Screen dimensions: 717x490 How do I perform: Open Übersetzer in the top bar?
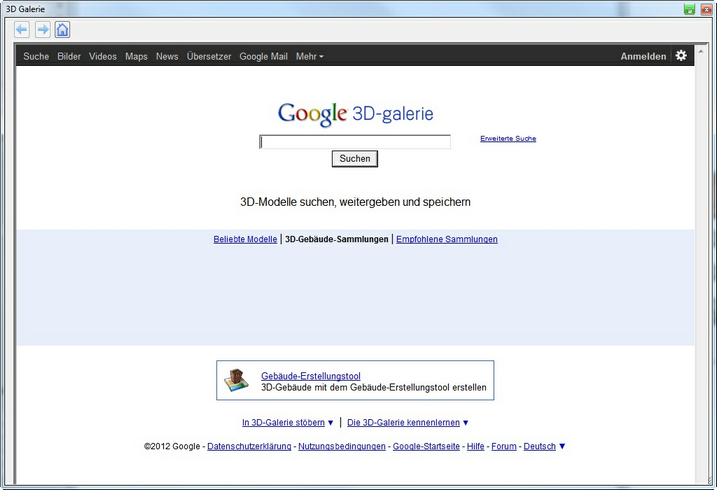209,56
